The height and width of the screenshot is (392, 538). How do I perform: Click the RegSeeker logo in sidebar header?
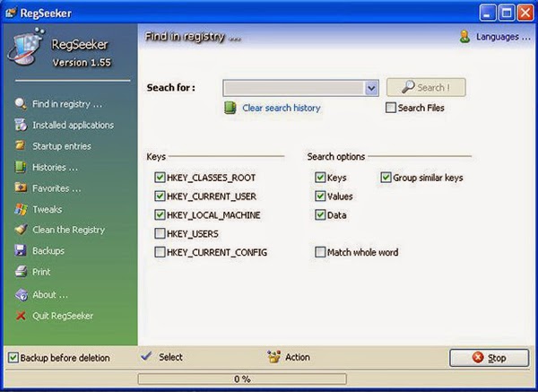coord(26,47)
